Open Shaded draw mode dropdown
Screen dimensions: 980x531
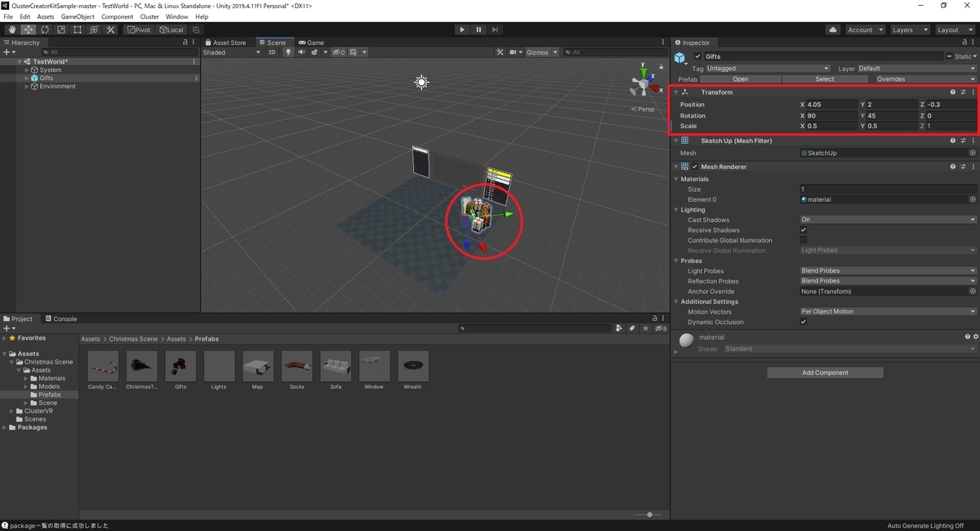click(232, 52)
